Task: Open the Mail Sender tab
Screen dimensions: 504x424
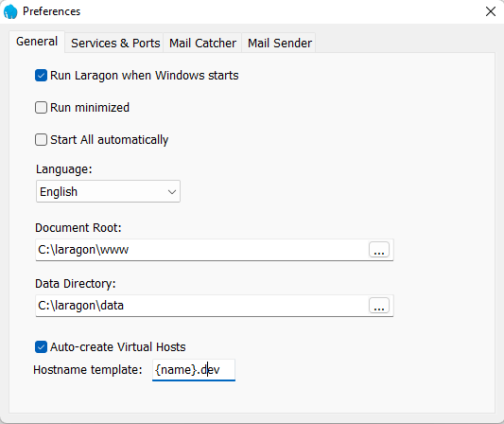Action: tap(279, 43)
